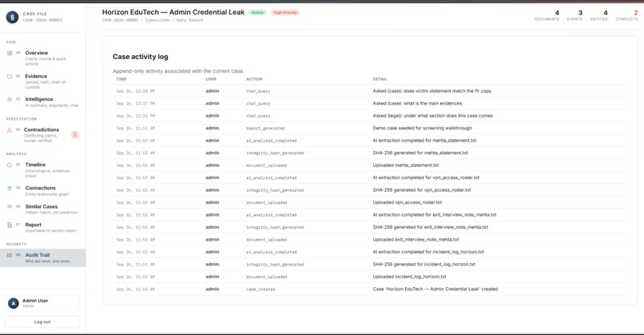Click 'AI extraction completed for vpn_access_roster.txt'
Image resolution: width=644 pixels, height=335 pixels.
tap(426, 177)
